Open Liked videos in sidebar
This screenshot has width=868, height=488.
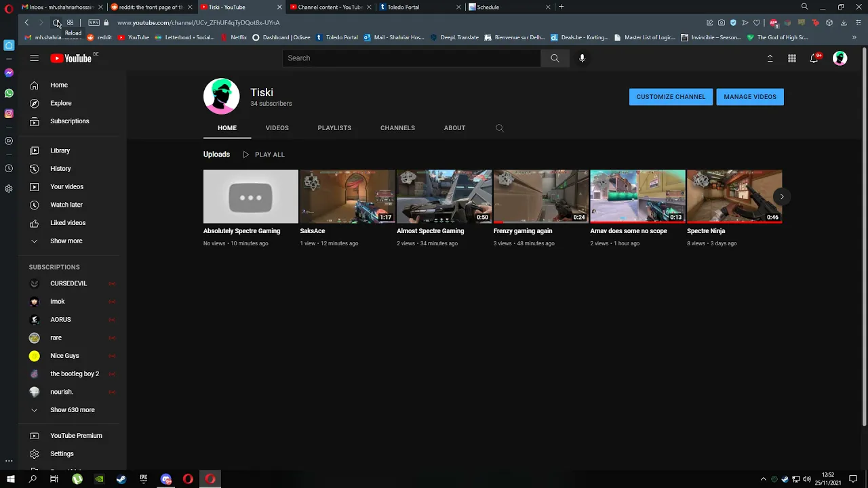(73, 223)
